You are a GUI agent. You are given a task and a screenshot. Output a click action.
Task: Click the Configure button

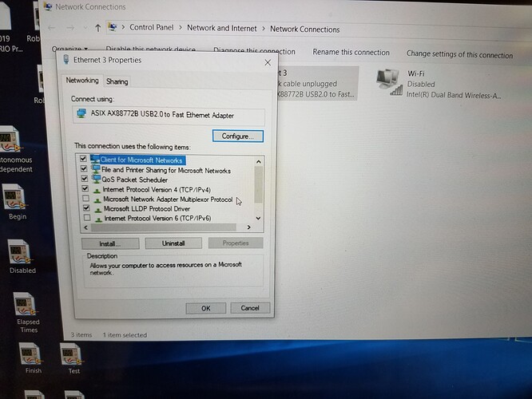click(x=238, y=136)
